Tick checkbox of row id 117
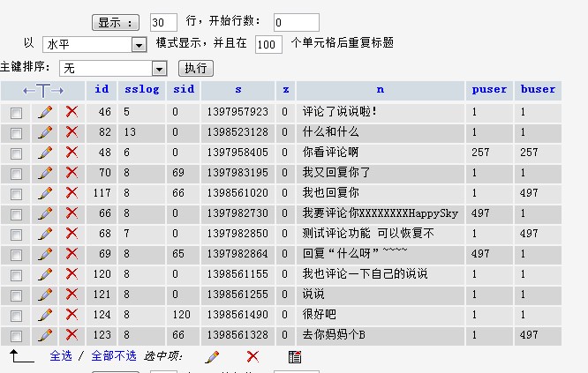Screen dimensions: 588x373 16,194
